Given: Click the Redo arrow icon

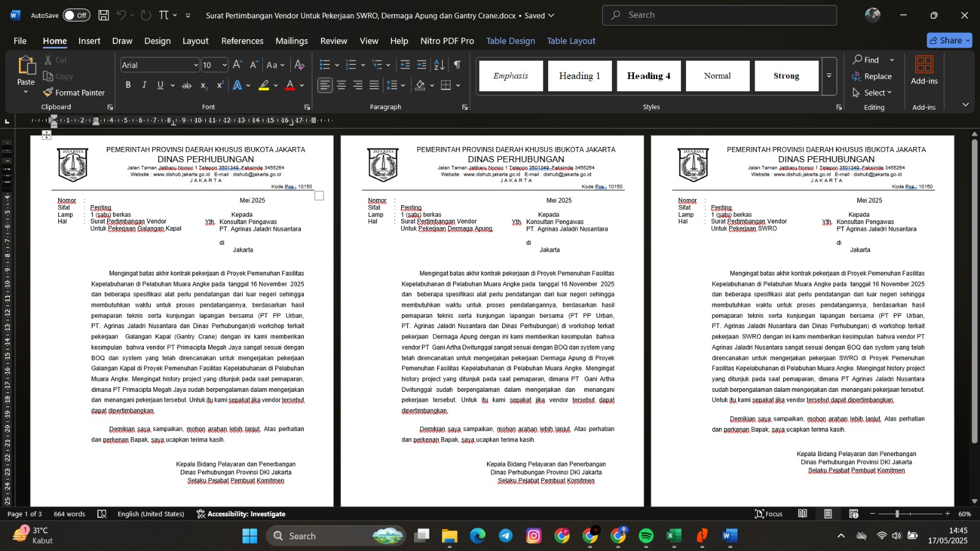Looking at the screenshot, I should pos(146,15).
